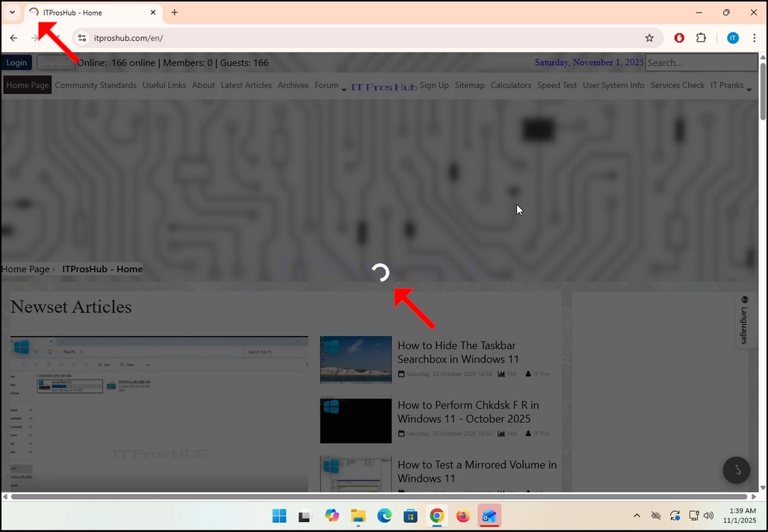The height and width of the screenshot is (532, 768).
Task: Launch Microsoft Edge from taskbar
Action: pyautogui.click(x=385, y=516)
